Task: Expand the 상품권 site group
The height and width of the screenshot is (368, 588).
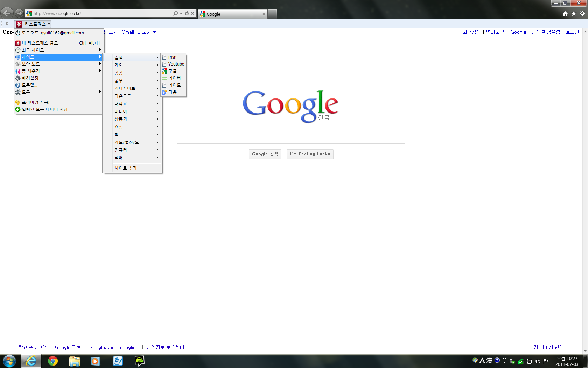Action: 132,119
